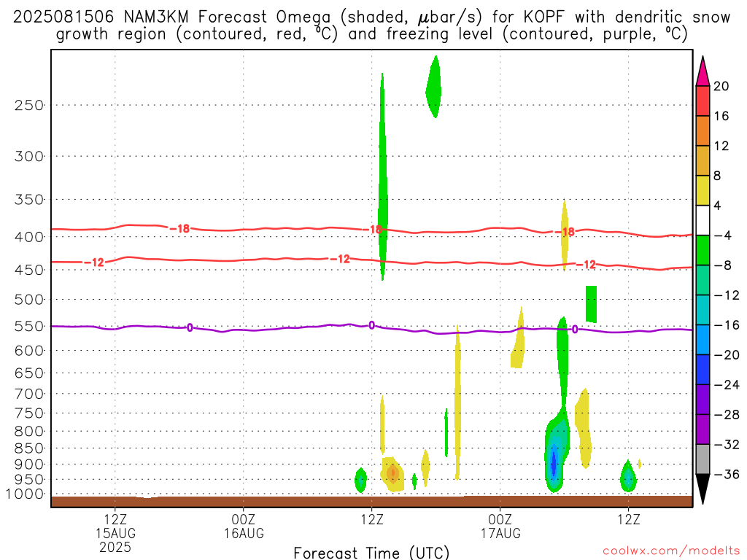The width and height of the screenshot is (747, 560).
Task: Click the orange omega core near 950
Action: [x=392, y=473]
